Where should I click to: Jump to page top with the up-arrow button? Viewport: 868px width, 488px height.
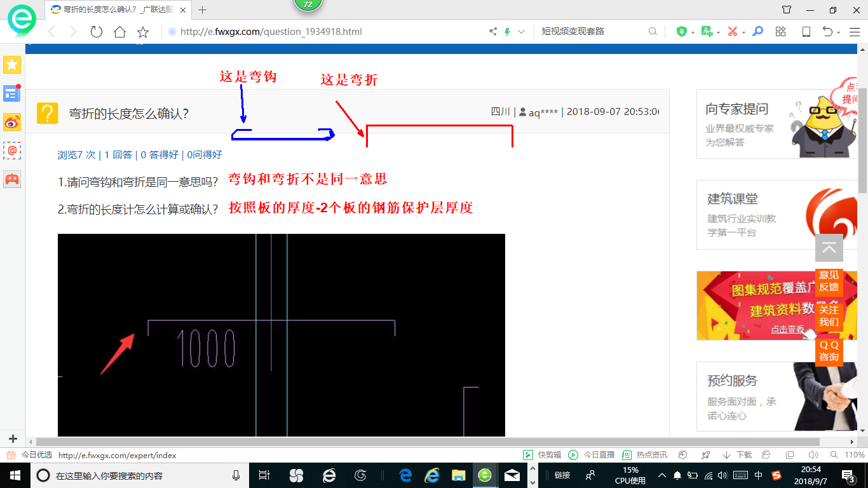(829, 248)
